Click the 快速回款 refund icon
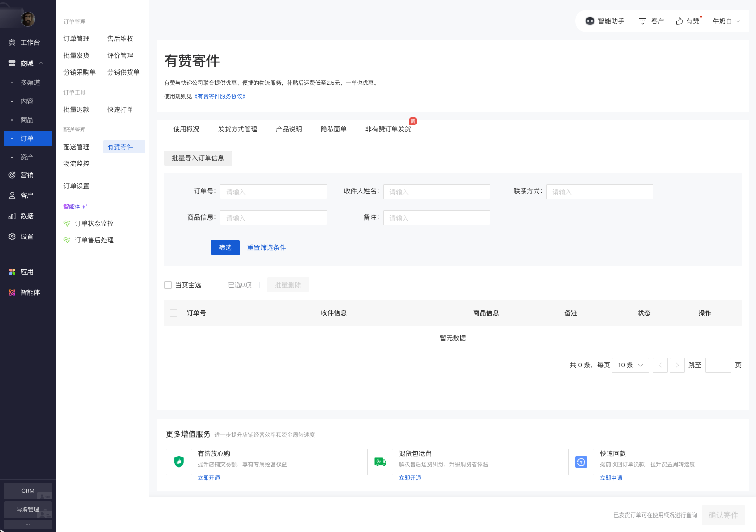Viewport: 756px width, 532px height. pyautogui.click(x=581, y=462)
